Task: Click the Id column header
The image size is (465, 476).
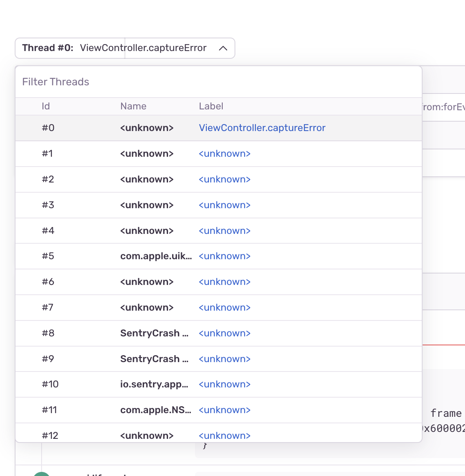Action: 46,106
